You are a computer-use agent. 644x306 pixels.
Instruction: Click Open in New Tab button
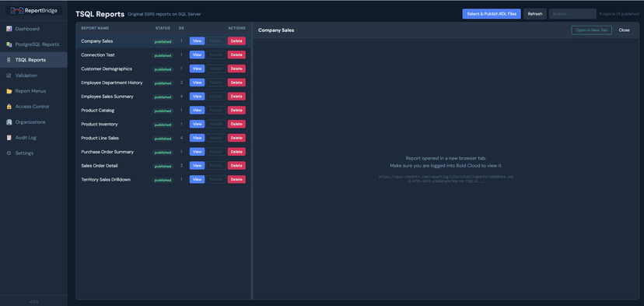pos(591,30)
